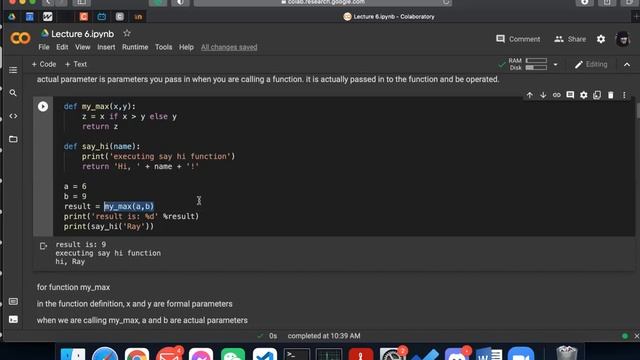Open the Google Drive pinned tab
Image resolution: width=640 pixels, height=360 pixels.
tap(12, 17)
